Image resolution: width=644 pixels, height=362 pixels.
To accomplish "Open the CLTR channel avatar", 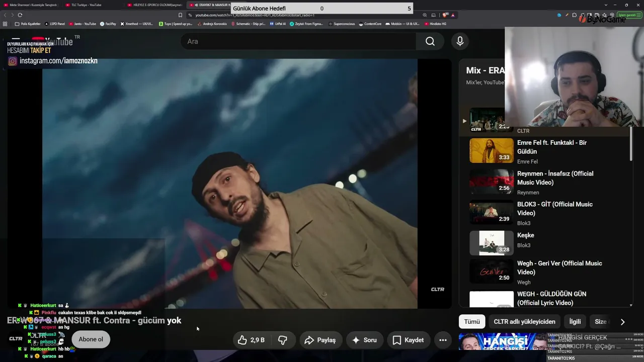I will (x=16, y=339).
